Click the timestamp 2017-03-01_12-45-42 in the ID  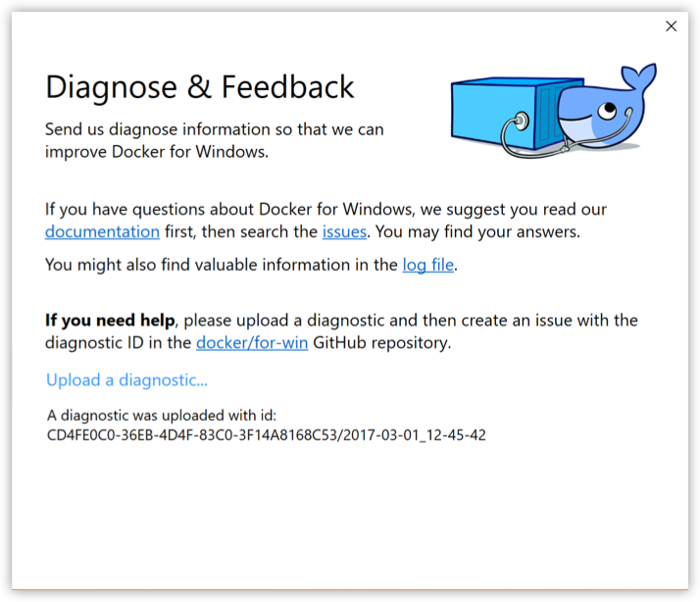(x=415, y=435)
